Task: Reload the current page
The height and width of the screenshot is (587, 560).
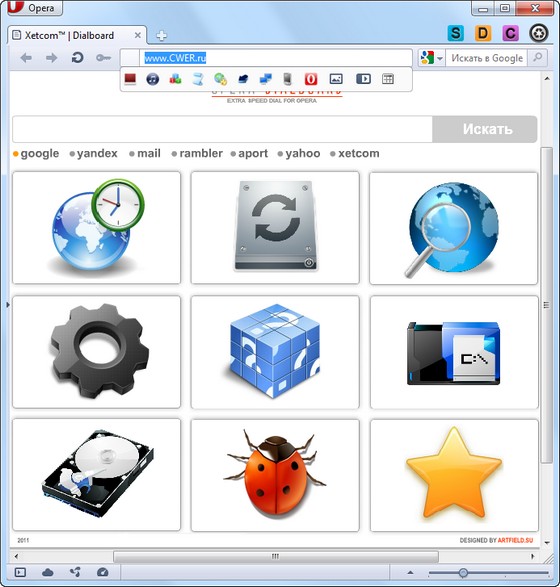Action: 77,58
